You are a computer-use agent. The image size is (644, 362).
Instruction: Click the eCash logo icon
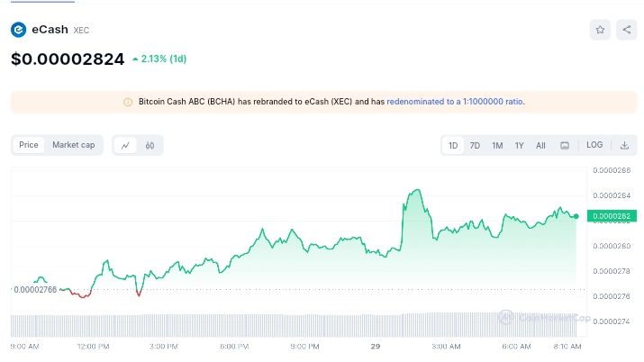[19, 30]
